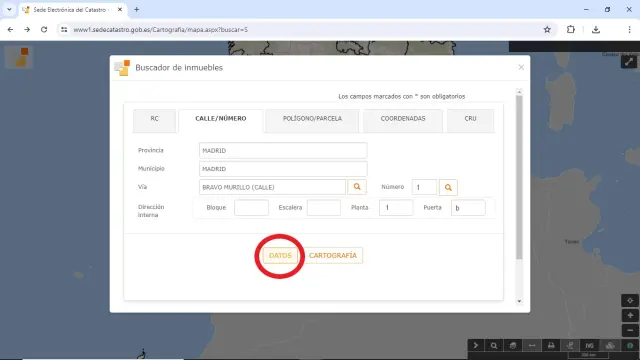640x360 pixels.
Task: Expand the tab search dropdown arrow
Action: [x=9, y=9]
